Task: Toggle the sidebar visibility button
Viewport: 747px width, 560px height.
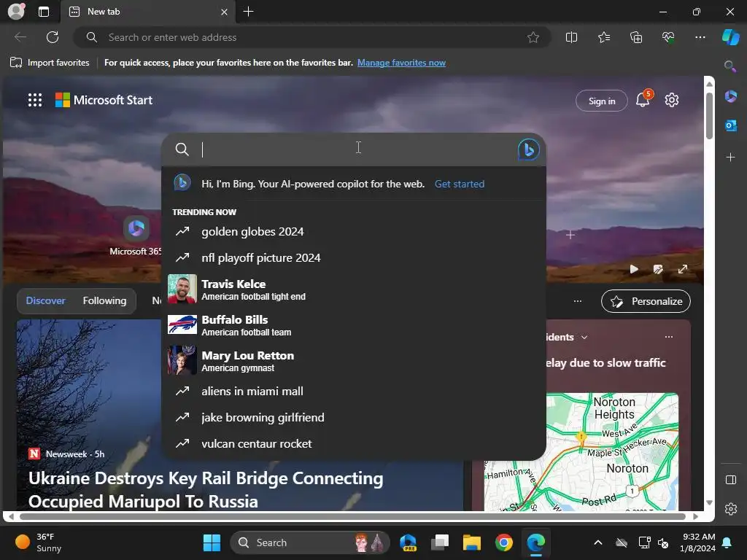Action: click(x=730, y=480)
